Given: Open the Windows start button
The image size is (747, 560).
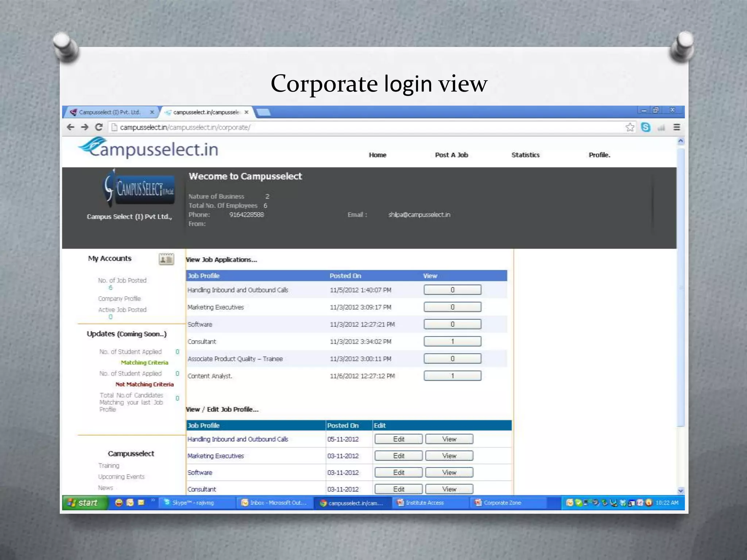Looking at the screenshot, I should point(85,503).
